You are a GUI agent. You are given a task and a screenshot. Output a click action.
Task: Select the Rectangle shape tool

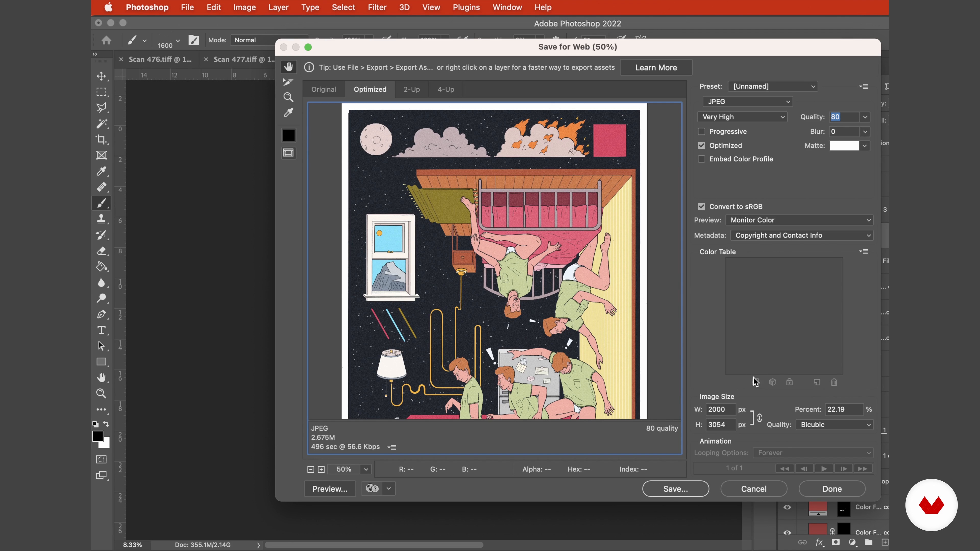pos(101,362)
